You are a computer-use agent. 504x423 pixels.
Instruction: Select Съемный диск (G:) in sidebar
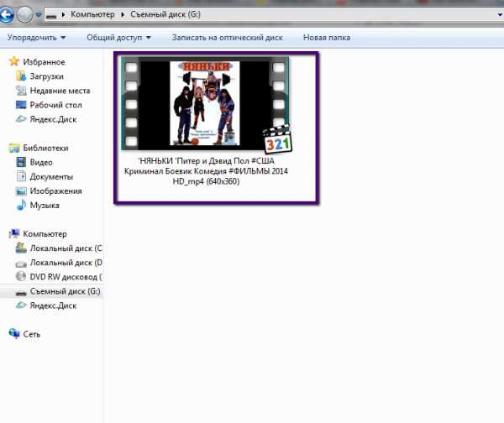pyautogui.click(x=64, y=290)
